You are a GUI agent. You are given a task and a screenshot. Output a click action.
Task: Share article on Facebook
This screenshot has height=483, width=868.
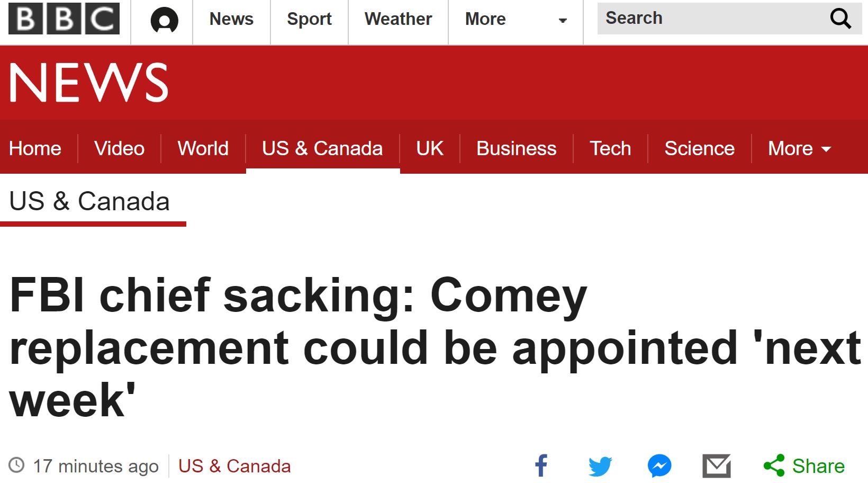[x=541, y=466]
